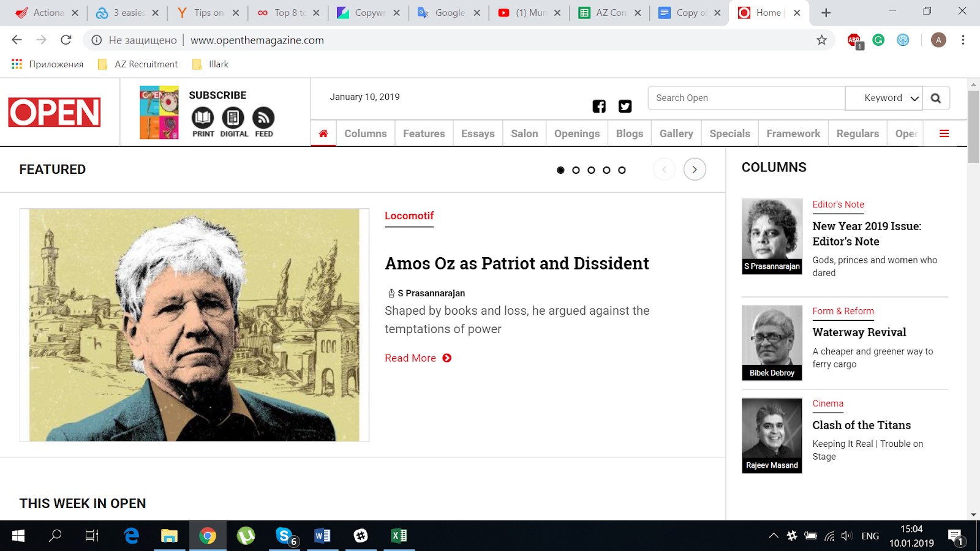Open the Digital subscription icon
Image resolution: width=980 pixels, height=551 pixels.
[233, 118]
